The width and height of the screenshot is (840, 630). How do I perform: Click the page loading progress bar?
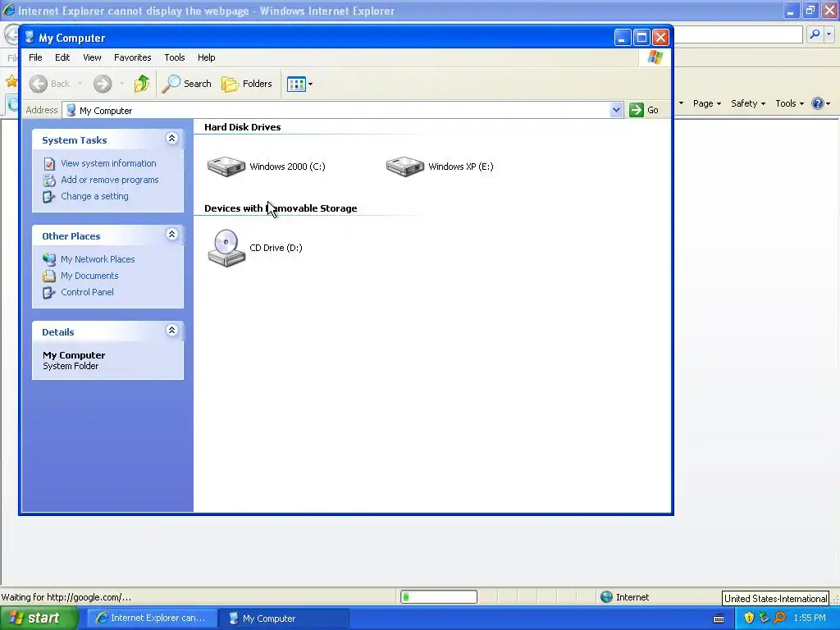pyautogui.click(x=439, y=597)
